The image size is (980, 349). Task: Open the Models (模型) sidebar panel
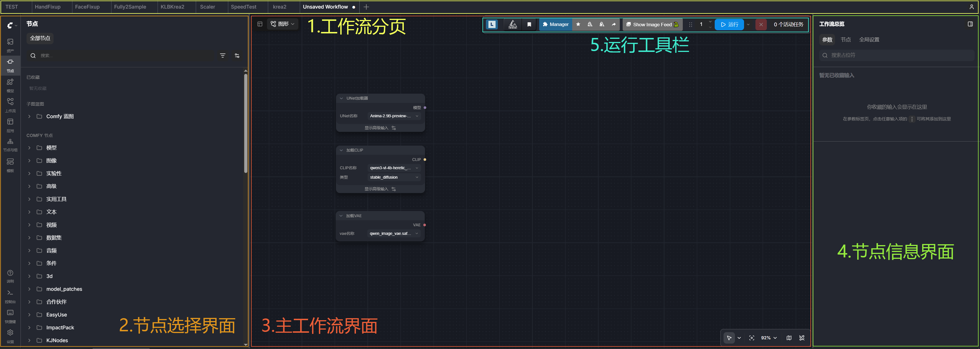coord(10,85)
